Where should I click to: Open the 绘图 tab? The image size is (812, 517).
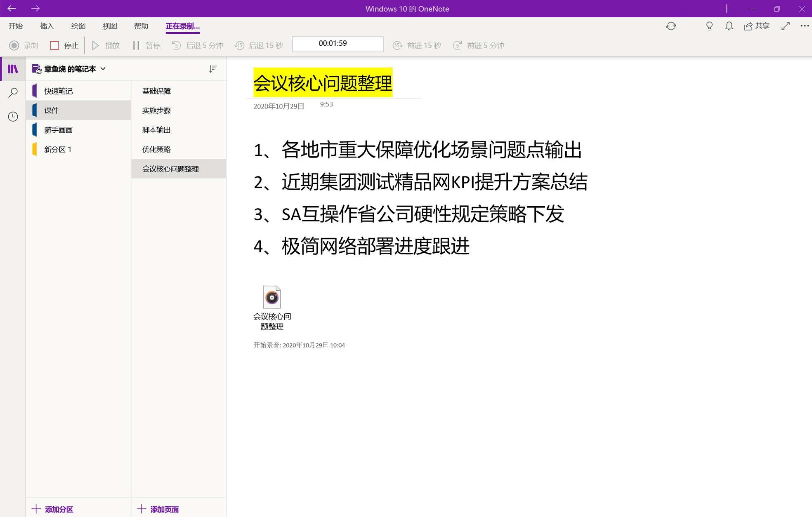click(78, 26)
